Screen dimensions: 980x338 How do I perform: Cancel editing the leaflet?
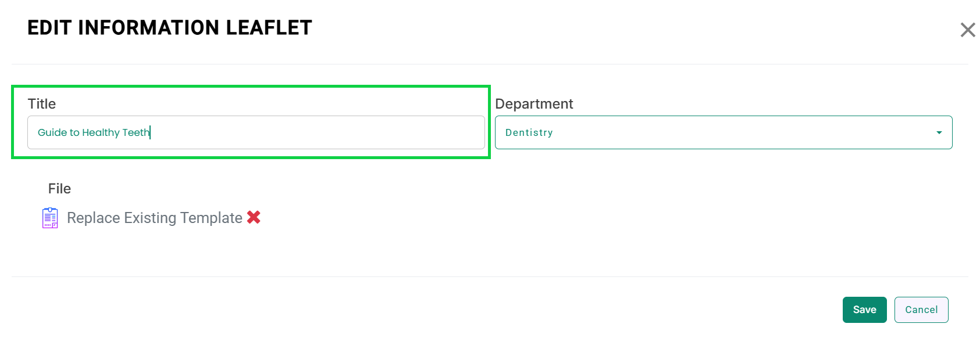[921, 310]
